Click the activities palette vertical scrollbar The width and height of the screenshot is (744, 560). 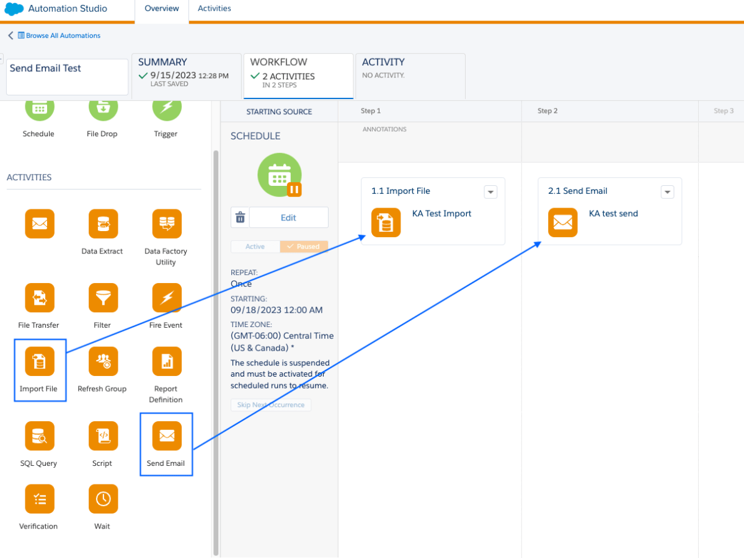216,353
